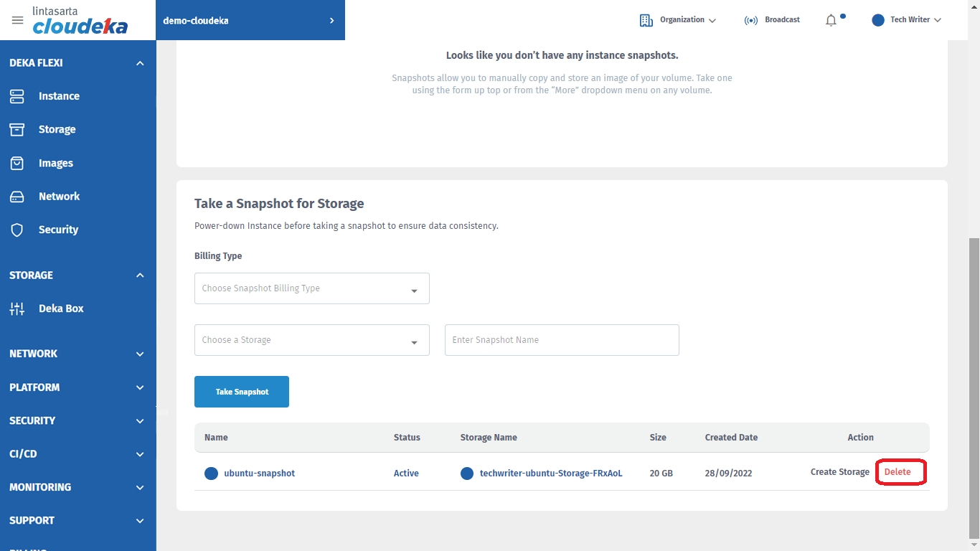Click the Enter Snapshot Name field
This screenshot has height=551, width=980.
pyautogui.click(x=562, y=340)
